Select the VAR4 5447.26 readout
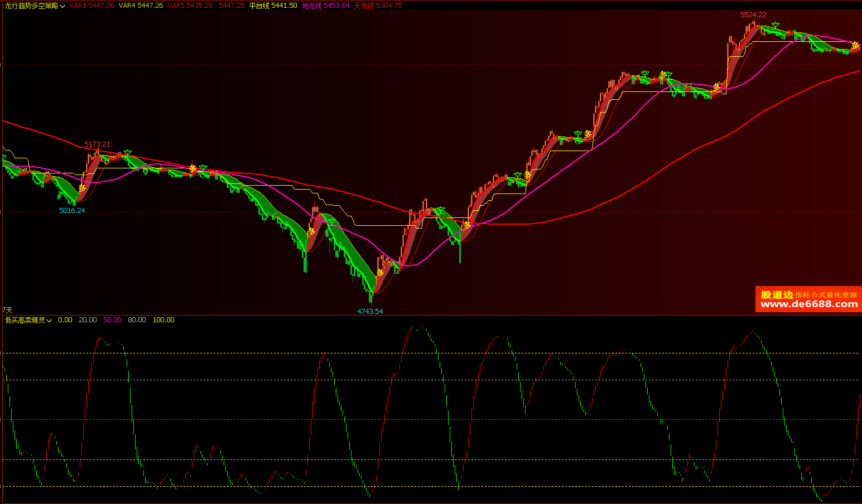This screenshot has height=504, width=862. tap(141, 6)
